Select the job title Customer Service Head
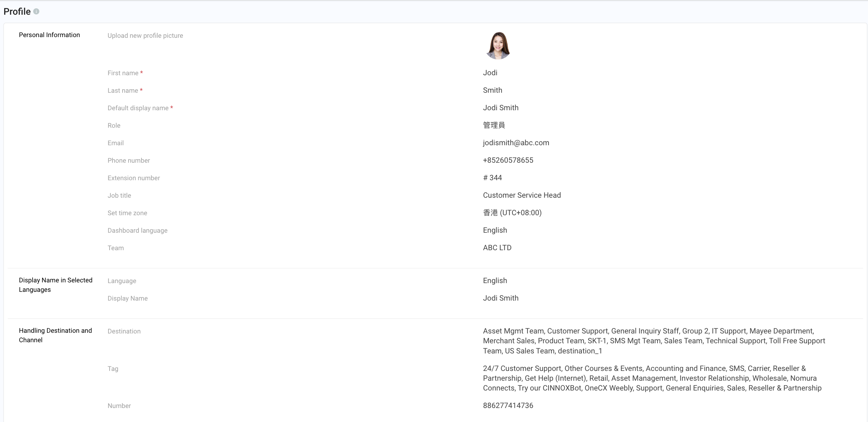The height and width of the screenshot is (422, 868). point(522,195)
